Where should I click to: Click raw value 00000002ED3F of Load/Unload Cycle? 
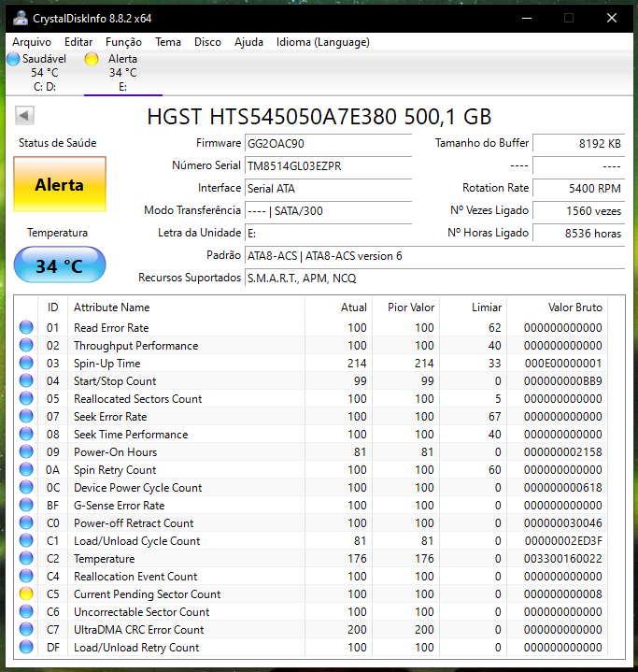563,541
